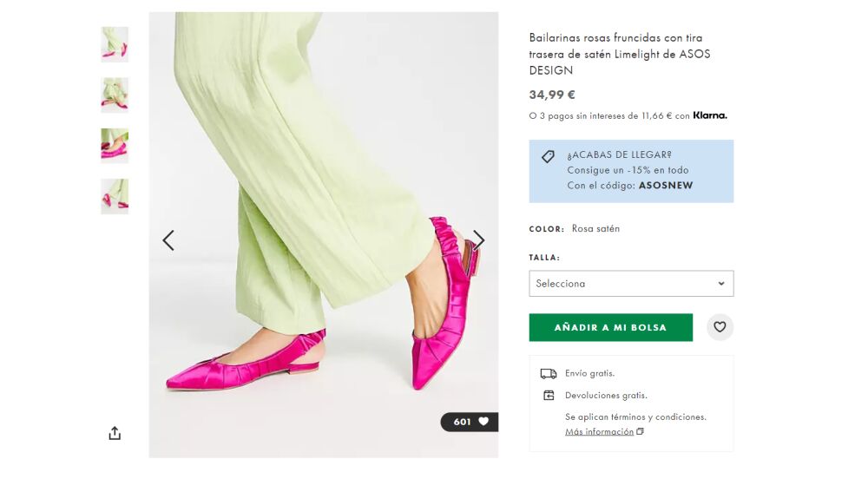Click the Klarna logo payment info

[710, 115]
